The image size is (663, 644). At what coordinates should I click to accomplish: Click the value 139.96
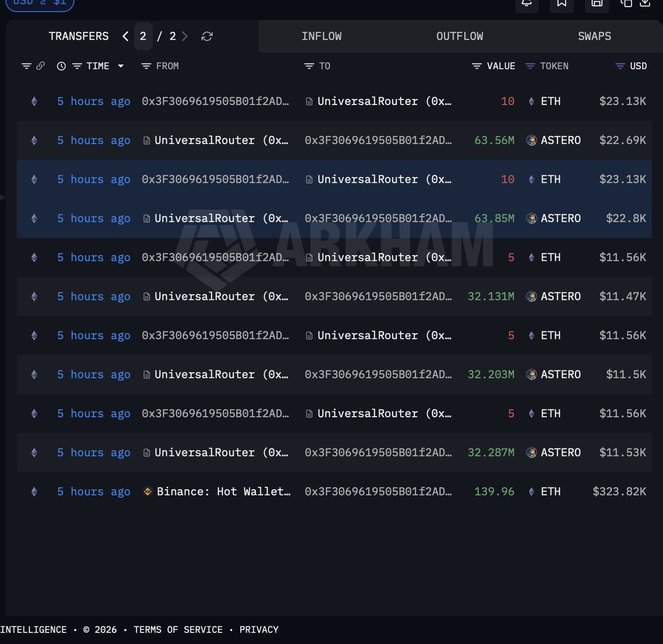(494, 491)
